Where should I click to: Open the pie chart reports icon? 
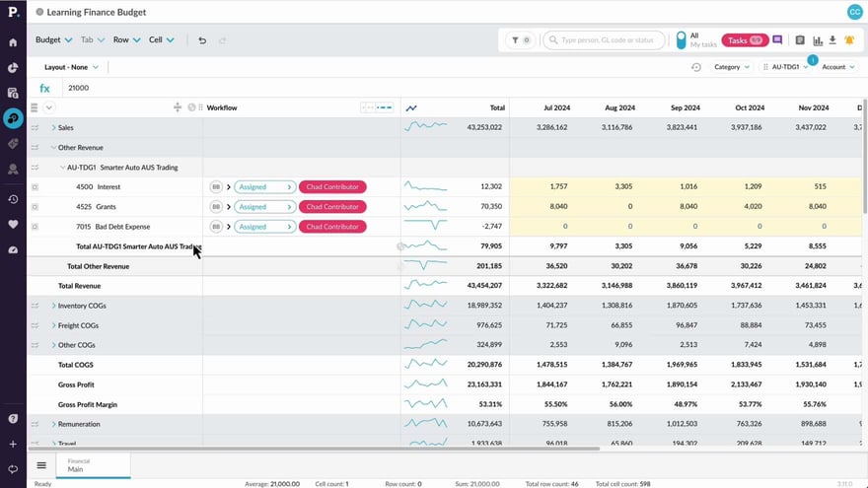point(13,68)
